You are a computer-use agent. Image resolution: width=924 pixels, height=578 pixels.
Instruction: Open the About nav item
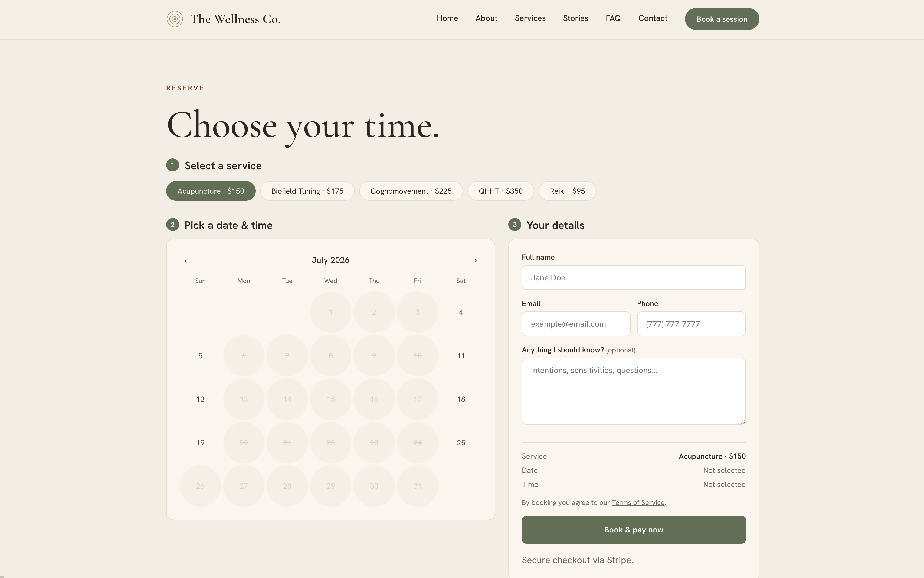click(x=486, y=18)
